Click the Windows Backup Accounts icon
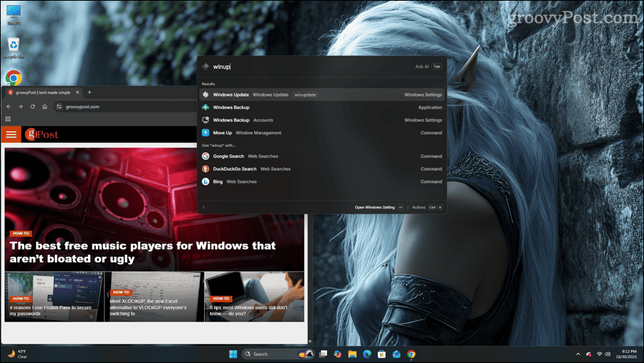 [x=205, y=120]
